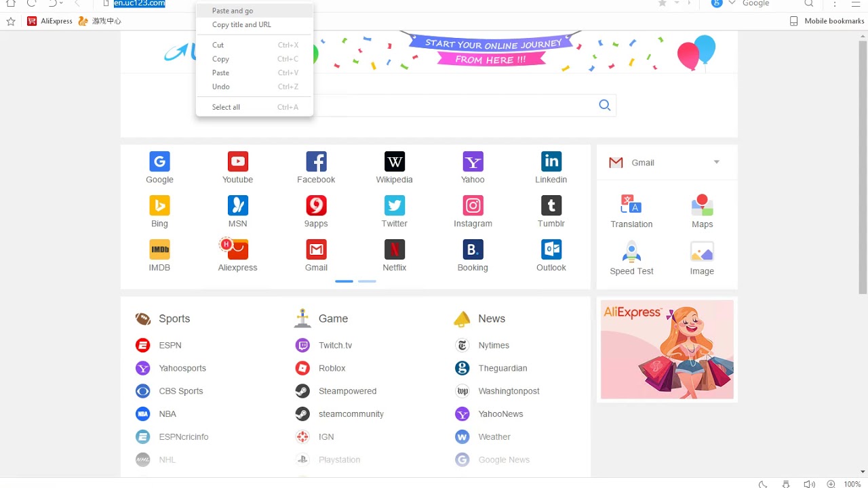The height and width of the screenshot is (488, 868).
Task: Open the AliExpress bookmark
Action: (50, 21)
